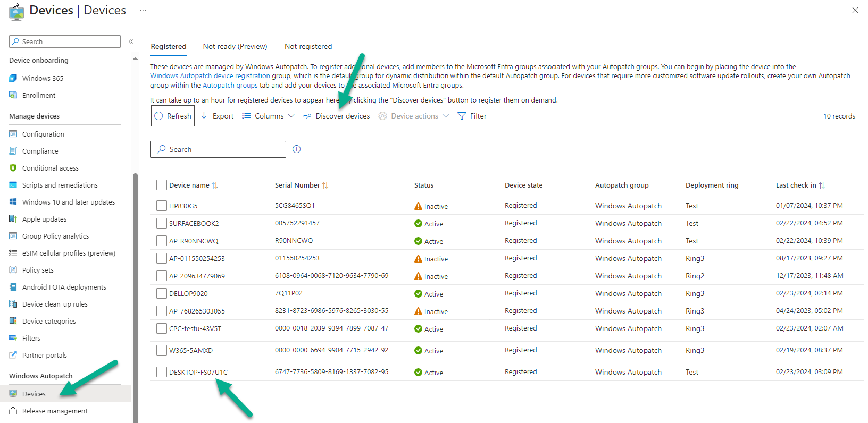Check the CPC-testu-43V5T row checkbox
The image size is (868, 423).
point(162,328)
